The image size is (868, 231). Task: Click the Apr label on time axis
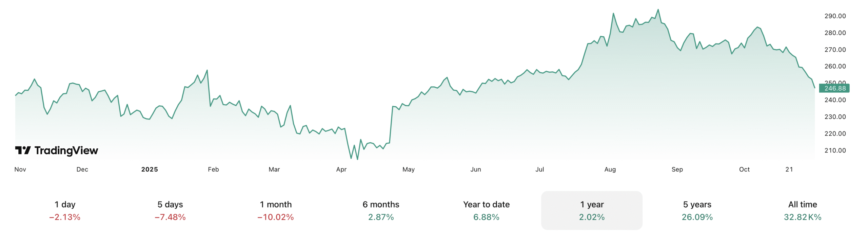coord(341,169)
